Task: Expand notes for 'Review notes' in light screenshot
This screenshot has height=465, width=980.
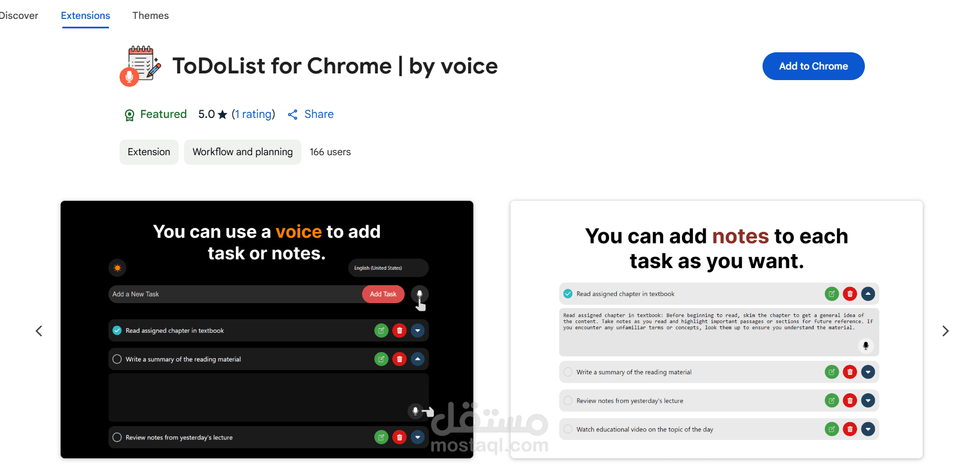Action: point(868,400)
